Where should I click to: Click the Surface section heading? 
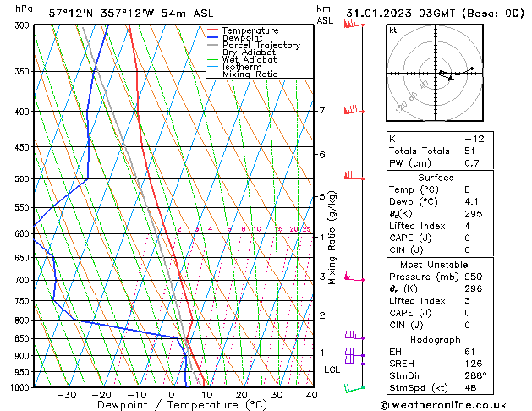[x=436, y=178]
